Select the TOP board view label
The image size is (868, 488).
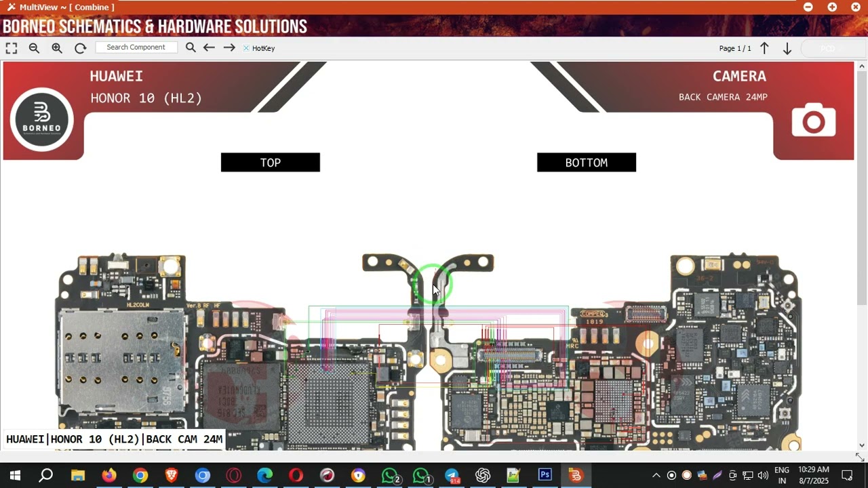point(270,163)
